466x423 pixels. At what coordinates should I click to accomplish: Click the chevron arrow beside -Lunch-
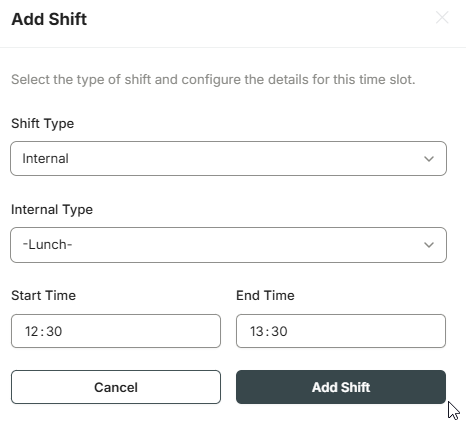coord(429,245)
